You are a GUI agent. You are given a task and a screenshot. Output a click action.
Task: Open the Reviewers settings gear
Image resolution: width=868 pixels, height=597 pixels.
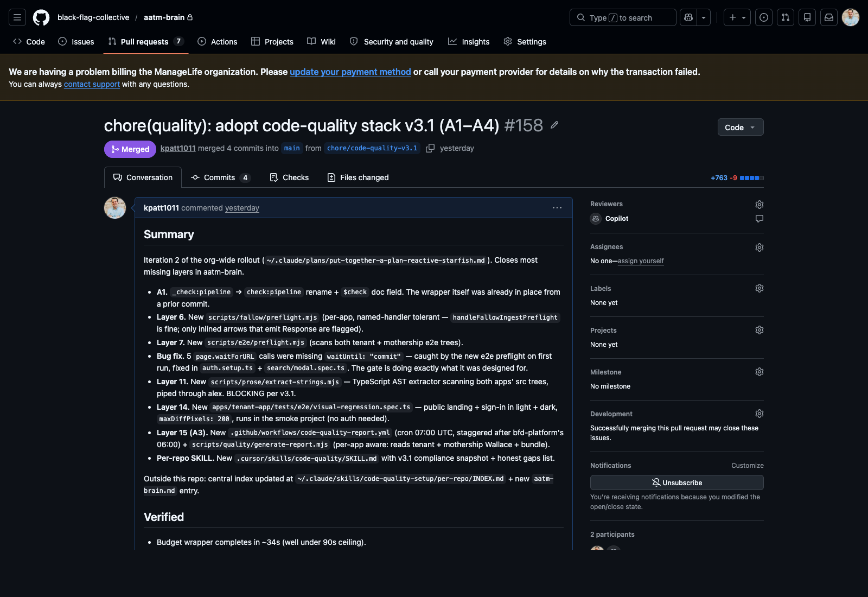759,205
